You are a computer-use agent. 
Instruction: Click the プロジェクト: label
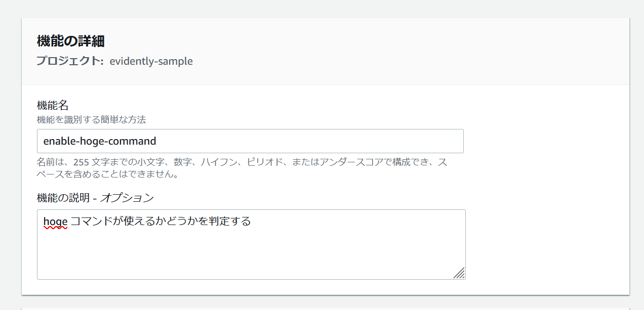pyautogui.click(x=70, y=61)
